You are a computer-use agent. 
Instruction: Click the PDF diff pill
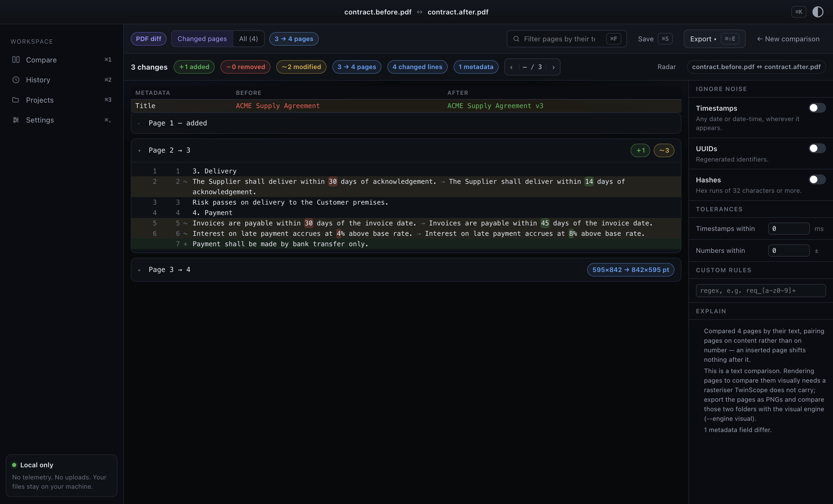[148, 39]
